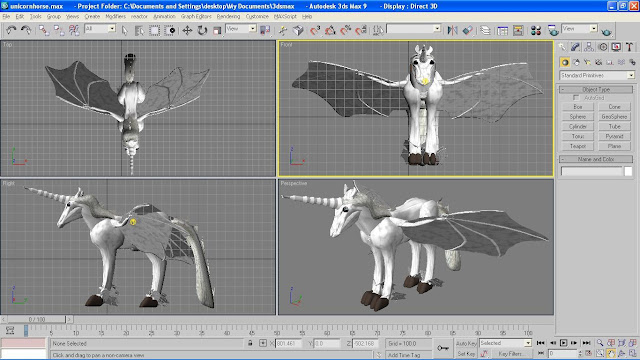Viewport: 640px width, 360px height.
Task: Open the Rendering menu
Action: 228,17
